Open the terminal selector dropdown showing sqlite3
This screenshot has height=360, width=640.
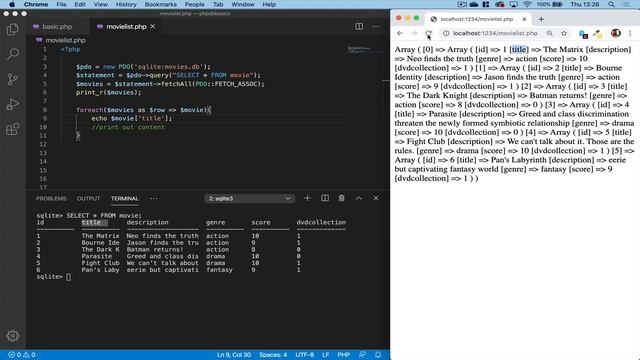tap(249, 198)
